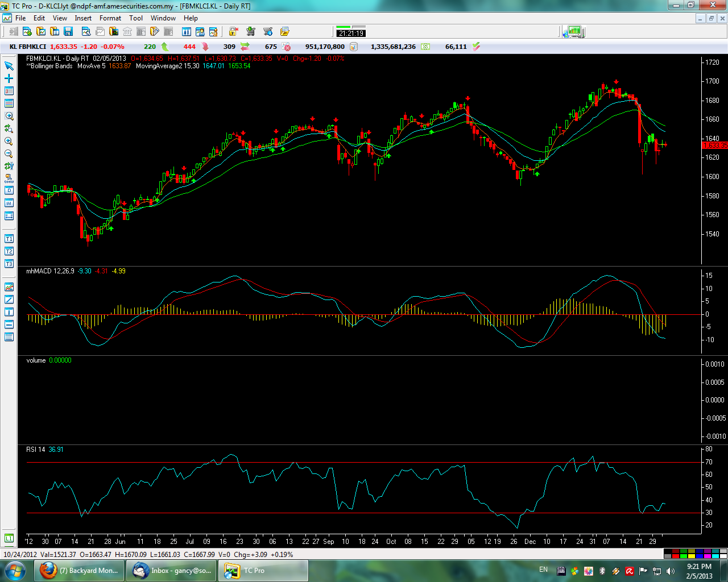The height and width of the screenshot is (582, 728).
Task: Click the blue floppy disk save icon
Action: point(68,32)
